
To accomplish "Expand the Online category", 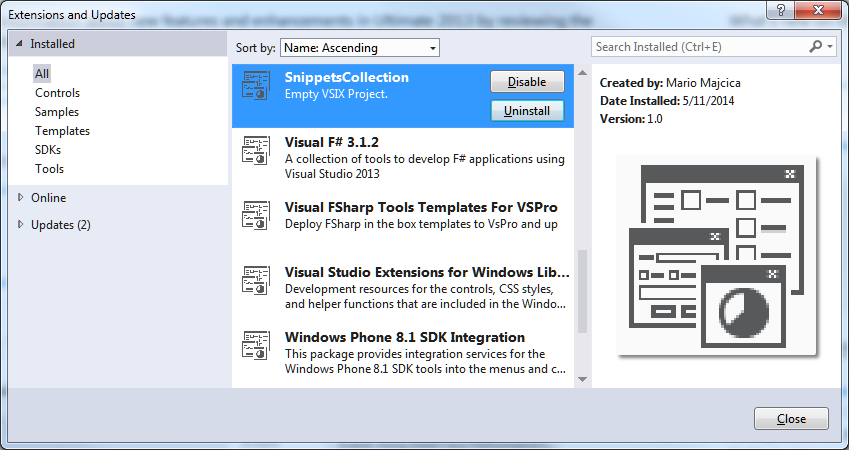I will tap(21, 198).
